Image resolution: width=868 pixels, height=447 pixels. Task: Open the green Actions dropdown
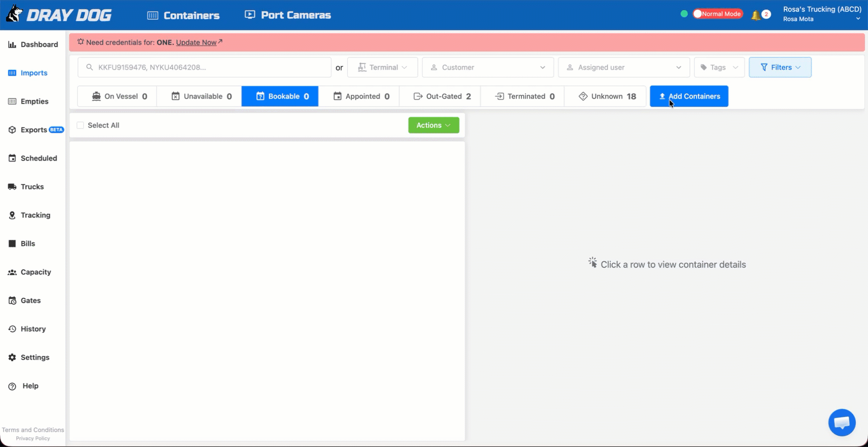click(x=433, y=125)
